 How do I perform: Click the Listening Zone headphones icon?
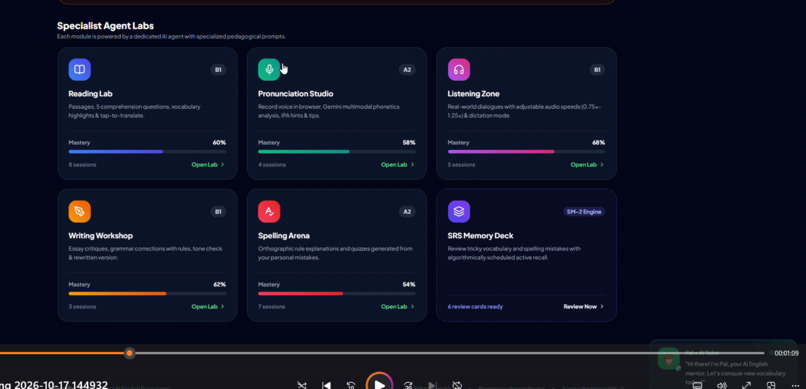[459, 69]
